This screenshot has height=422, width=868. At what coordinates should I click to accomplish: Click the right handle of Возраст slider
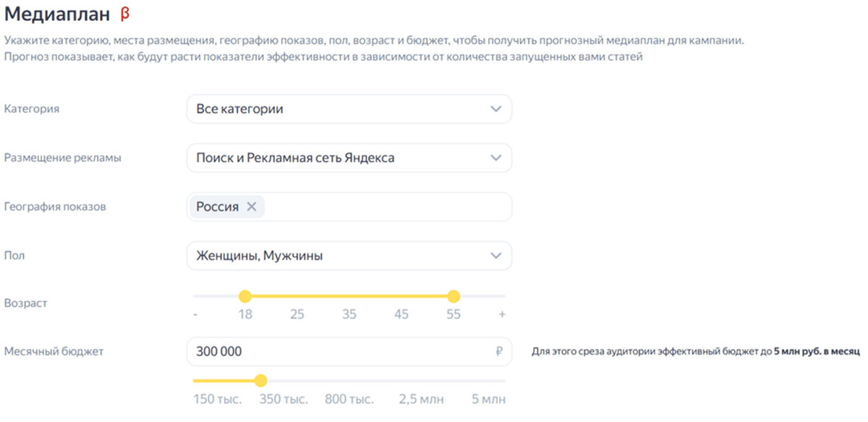click(454, 296)
